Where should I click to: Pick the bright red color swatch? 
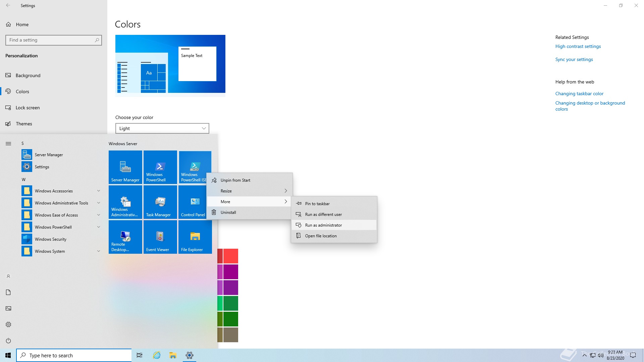point(231,256)
